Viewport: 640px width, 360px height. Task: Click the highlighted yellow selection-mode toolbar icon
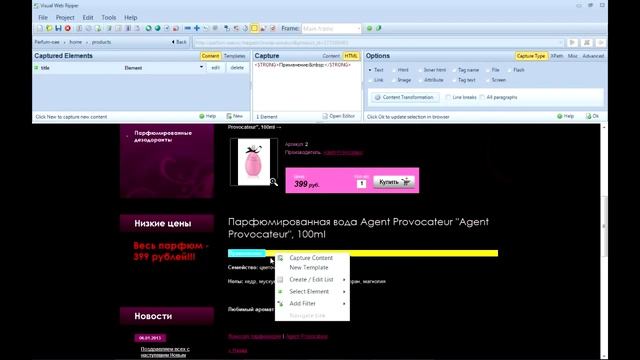point(254,28)
